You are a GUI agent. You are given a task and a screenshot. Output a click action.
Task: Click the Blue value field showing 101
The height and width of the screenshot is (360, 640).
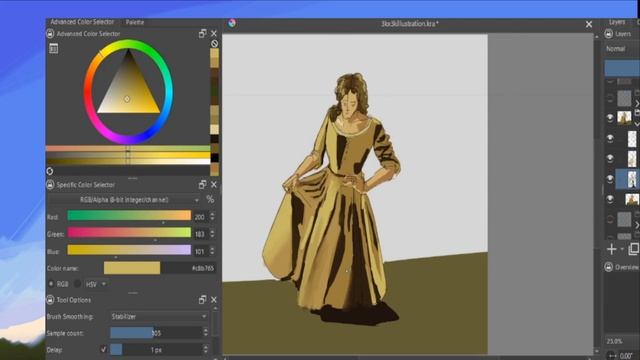pyautogui.click(x=200, y=251)
